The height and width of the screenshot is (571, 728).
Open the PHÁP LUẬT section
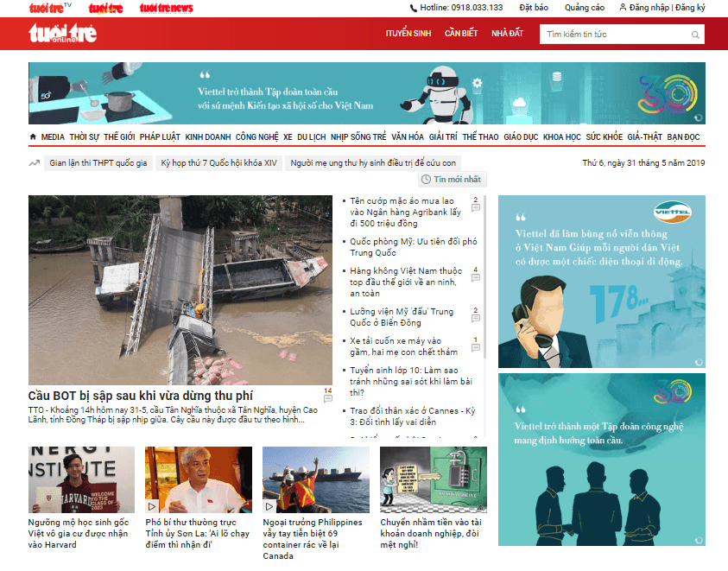coord(160,137)
